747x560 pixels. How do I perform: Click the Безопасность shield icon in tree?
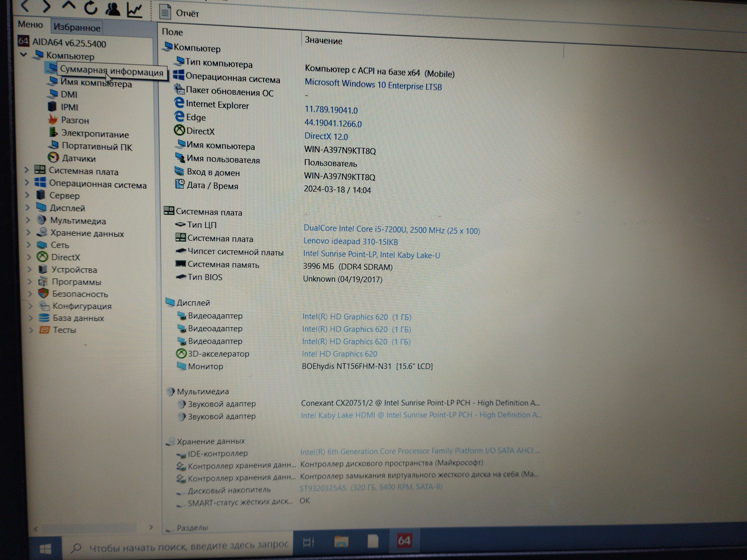tap(43, 293)
